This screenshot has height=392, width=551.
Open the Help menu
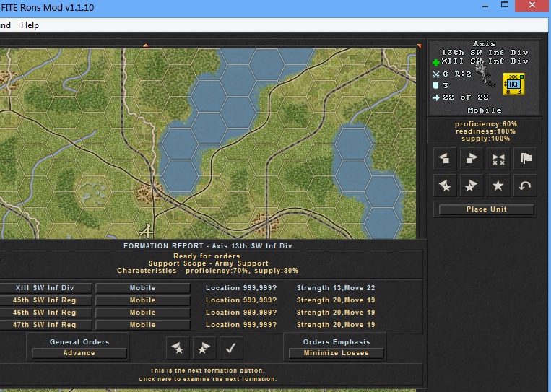[30, 25]
